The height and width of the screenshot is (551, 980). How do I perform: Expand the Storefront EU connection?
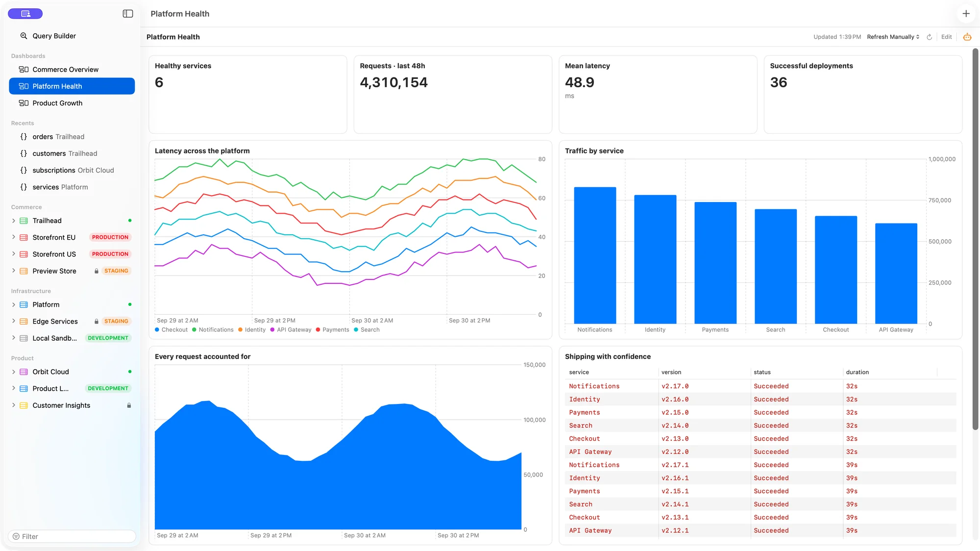[x=14, y=237]
